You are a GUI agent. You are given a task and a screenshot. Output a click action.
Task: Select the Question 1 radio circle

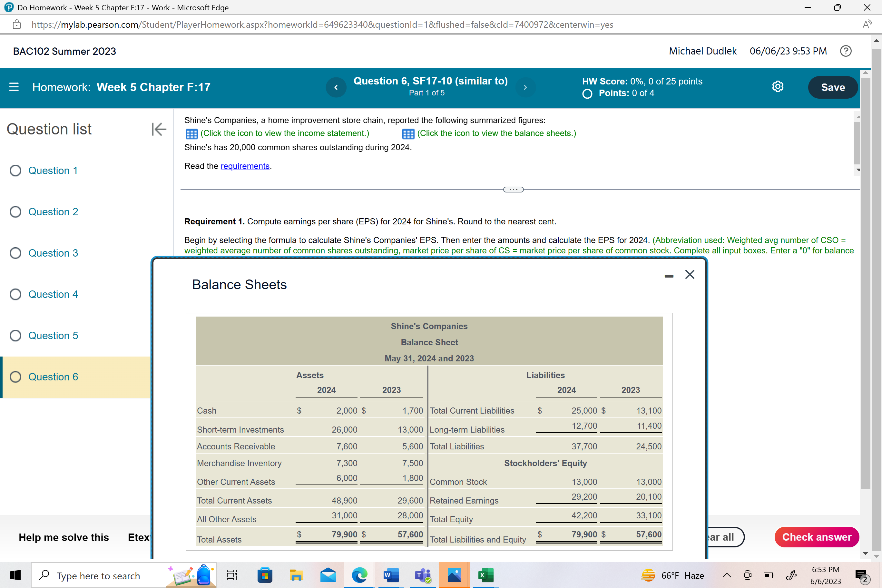[15, 171]
